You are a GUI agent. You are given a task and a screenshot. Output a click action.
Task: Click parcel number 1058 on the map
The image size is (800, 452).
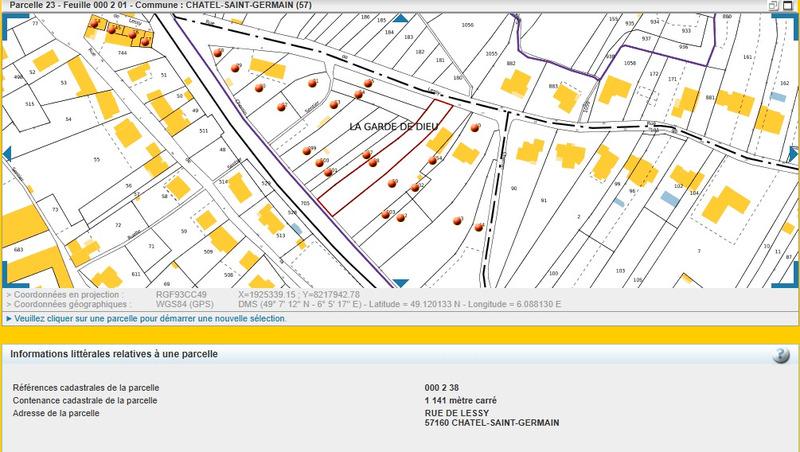point(630,63)
